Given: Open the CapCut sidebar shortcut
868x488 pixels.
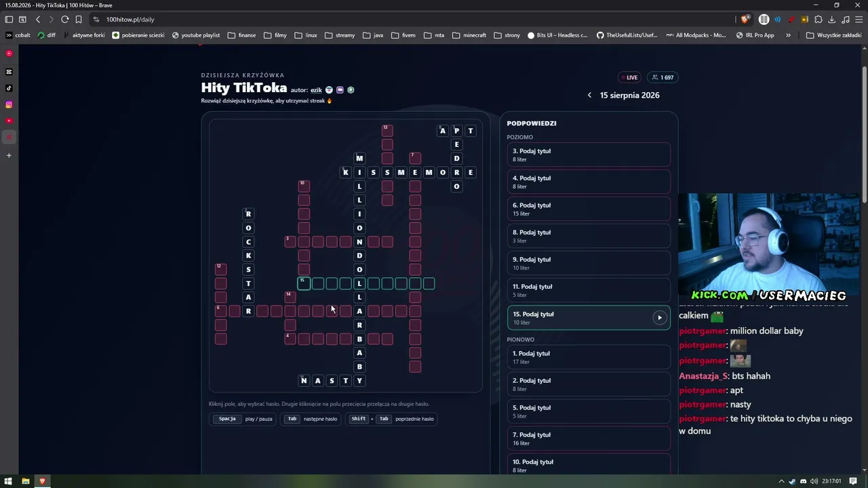Looking at the screenshot, I should (9, 71).
